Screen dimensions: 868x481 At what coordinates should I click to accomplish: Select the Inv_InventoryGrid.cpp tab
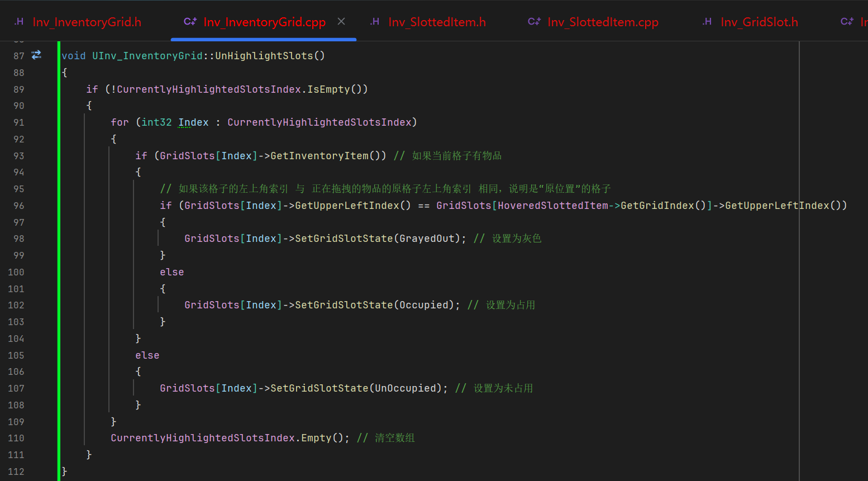click(x=264, y=22)
